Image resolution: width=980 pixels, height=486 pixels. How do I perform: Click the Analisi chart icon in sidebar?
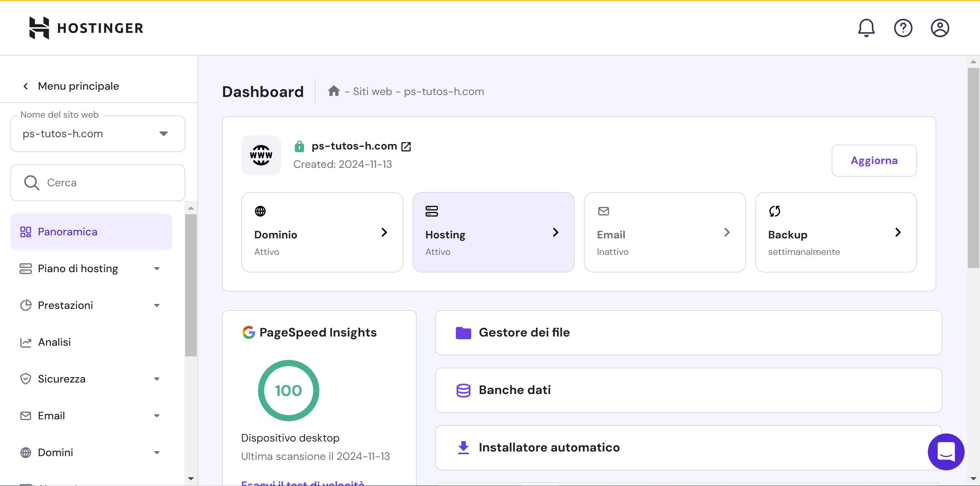[x=26, y=342]
